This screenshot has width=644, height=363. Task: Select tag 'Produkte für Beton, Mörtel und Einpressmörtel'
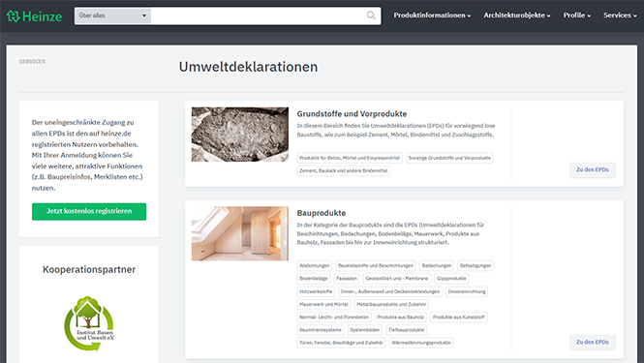coord(350,158)
